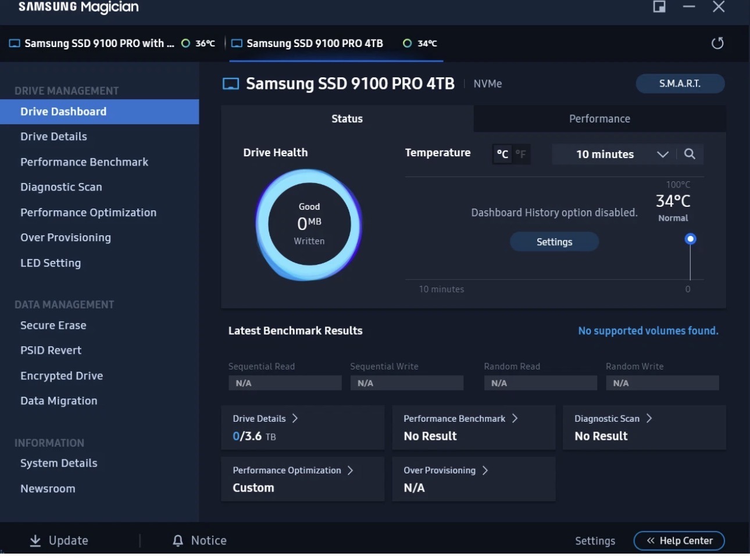Click the Update label in bottom bar
Viewport: 750px width, 560px height.
click(x=69, y=541)
